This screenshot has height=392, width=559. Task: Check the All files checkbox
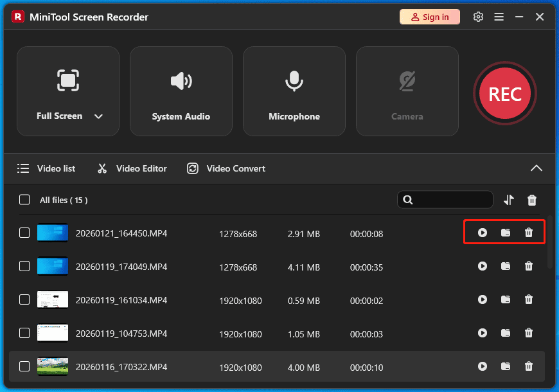click(24, 199)
